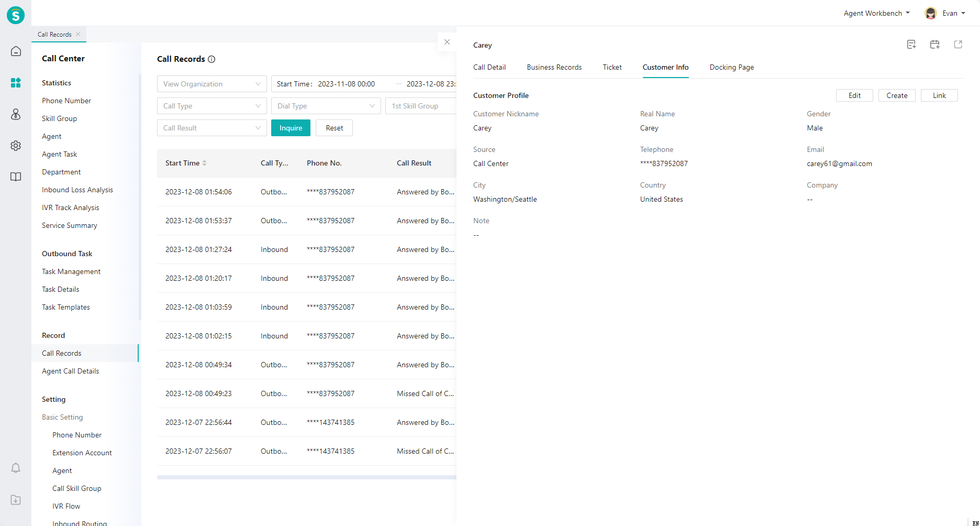Click the Start Time end date field
This screenshot has height=526, width=980.
431,84
